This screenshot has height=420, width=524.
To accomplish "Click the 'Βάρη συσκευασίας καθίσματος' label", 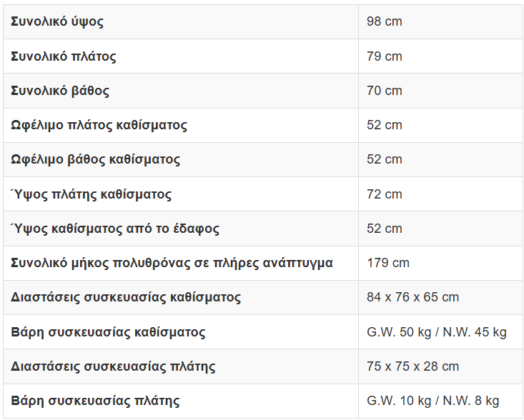I will click(x=108, y=332).
